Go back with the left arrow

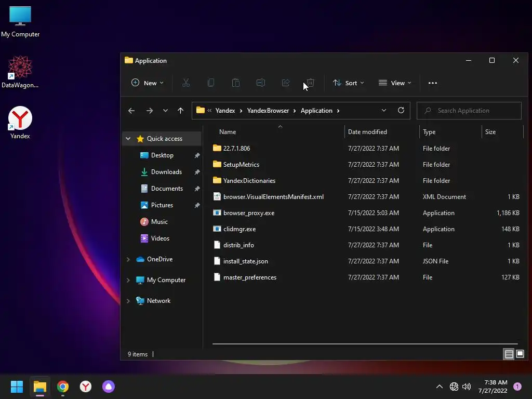point(131,111)
